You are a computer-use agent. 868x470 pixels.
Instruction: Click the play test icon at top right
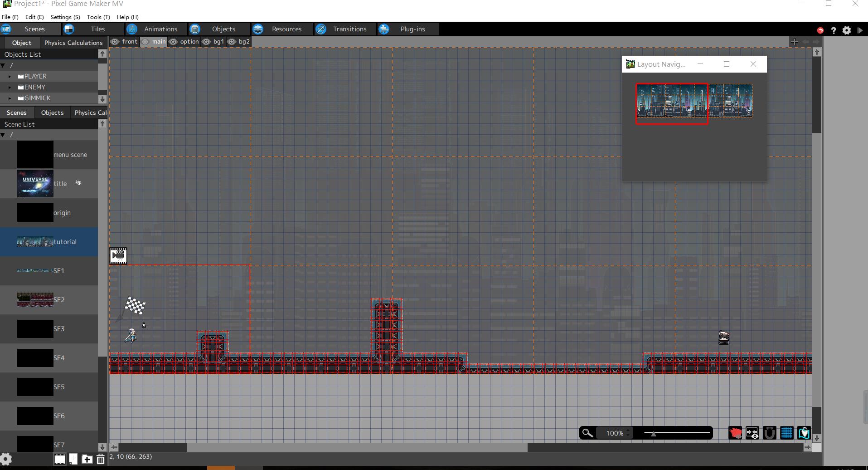pyautogui.click(x=860, y=30)
